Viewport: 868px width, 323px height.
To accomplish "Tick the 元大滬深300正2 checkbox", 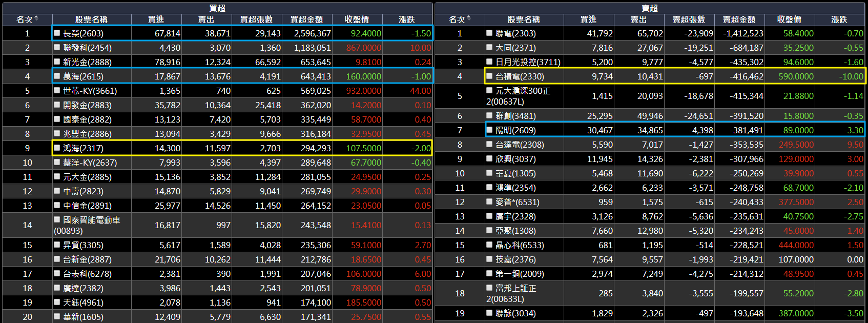I will tap(489, 90).
